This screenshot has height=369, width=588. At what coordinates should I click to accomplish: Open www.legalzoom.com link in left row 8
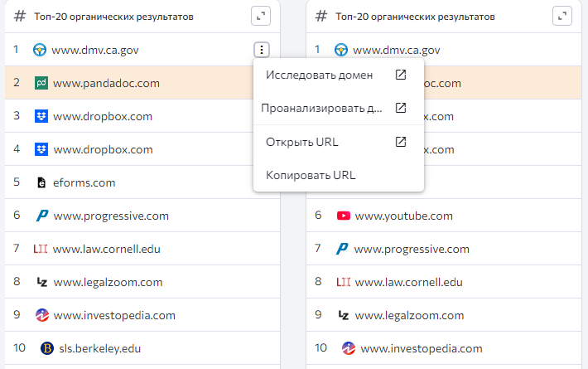[108, 282]
